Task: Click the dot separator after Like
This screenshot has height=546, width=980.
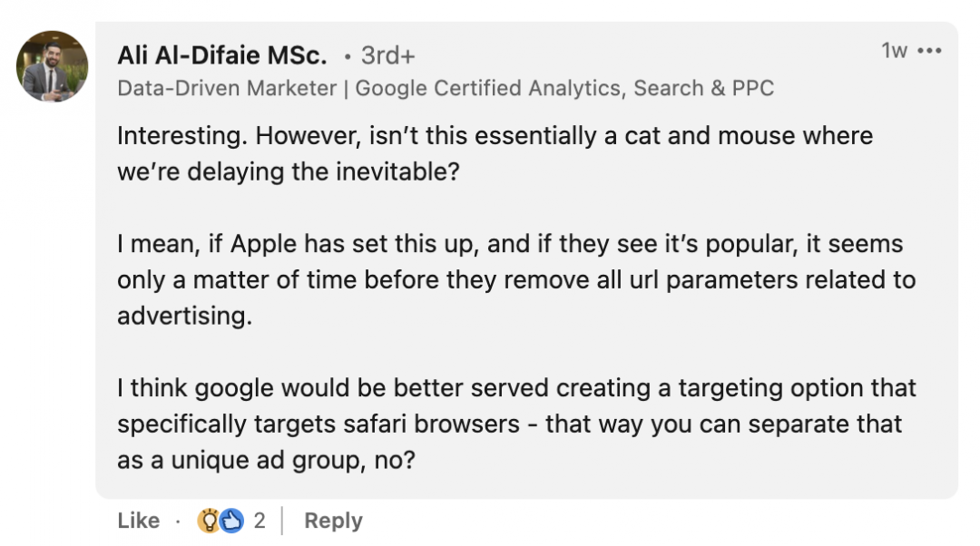Action: point(178,521)
